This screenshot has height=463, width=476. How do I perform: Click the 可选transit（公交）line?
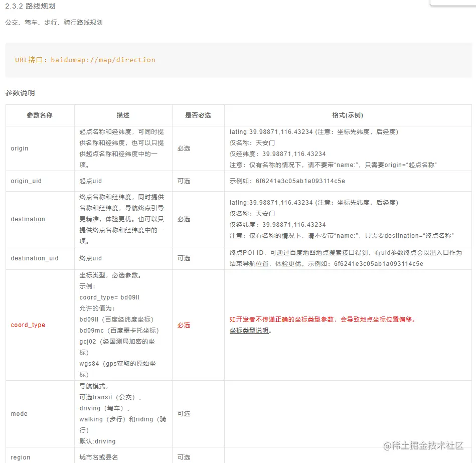pyautogui.click(x=110, y=397)
